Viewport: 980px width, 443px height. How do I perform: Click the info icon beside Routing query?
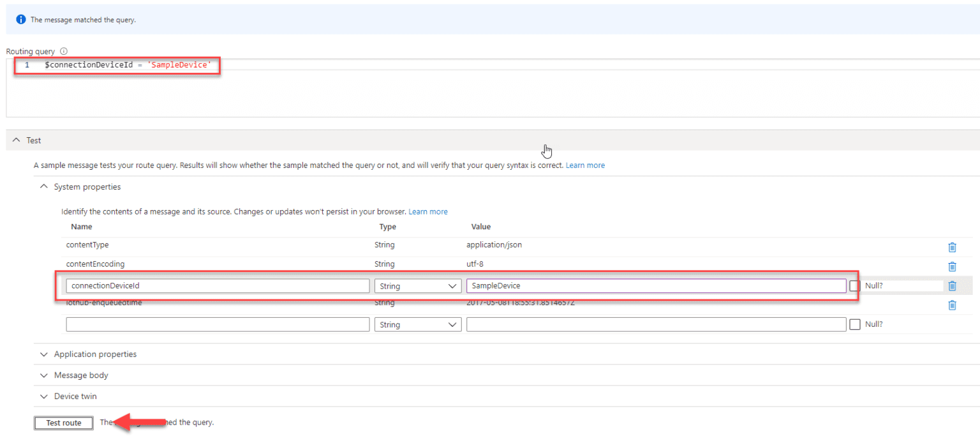[x=63, y=51]
